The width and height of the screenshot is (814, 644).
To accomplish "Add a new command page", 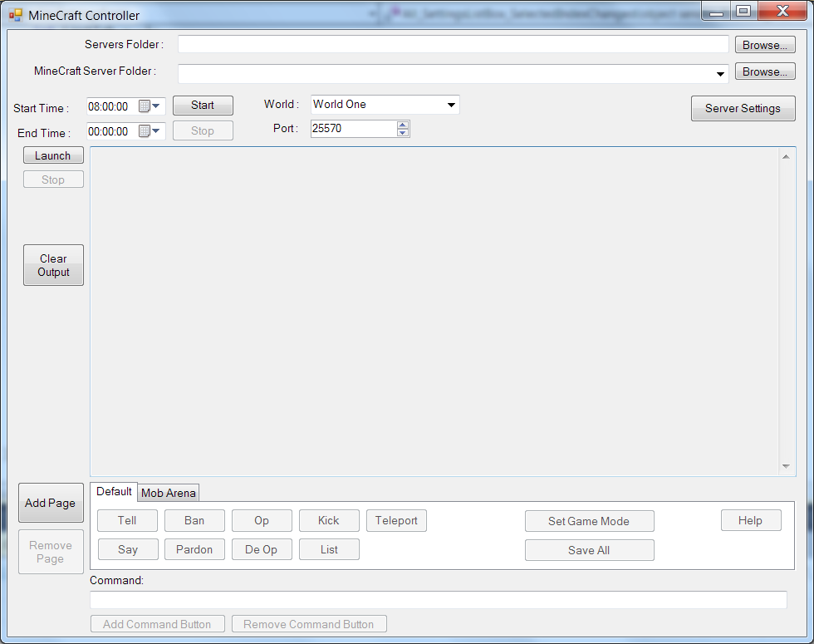I will click(x=51, y=503).
